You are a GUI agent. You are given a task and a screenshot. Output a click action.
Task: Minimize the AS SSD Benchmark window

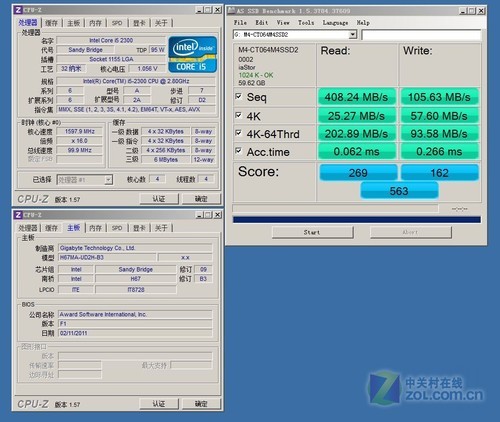pyautogui.click(x=463, y=11)
